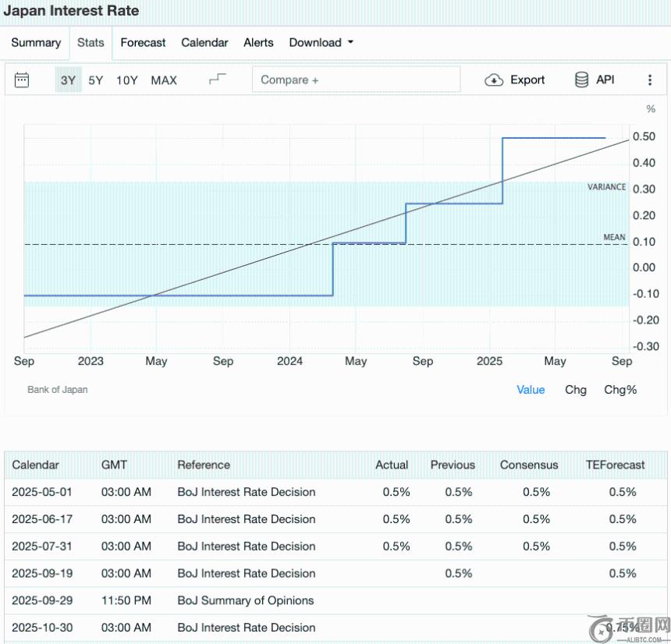Image resolution: width=671 pixels, height=644 pixels.
Task: Click the step chart type icon
Action: [218, 80]
